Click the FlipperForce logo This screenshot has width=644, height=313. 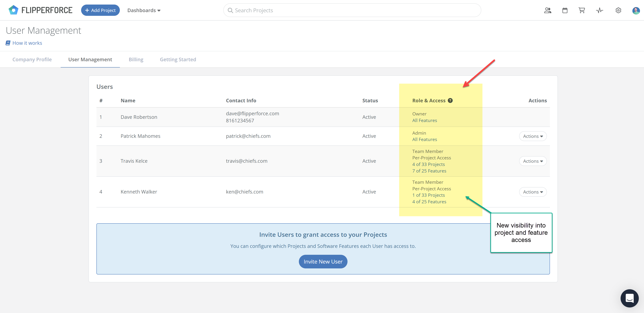(x=40, y=10)
